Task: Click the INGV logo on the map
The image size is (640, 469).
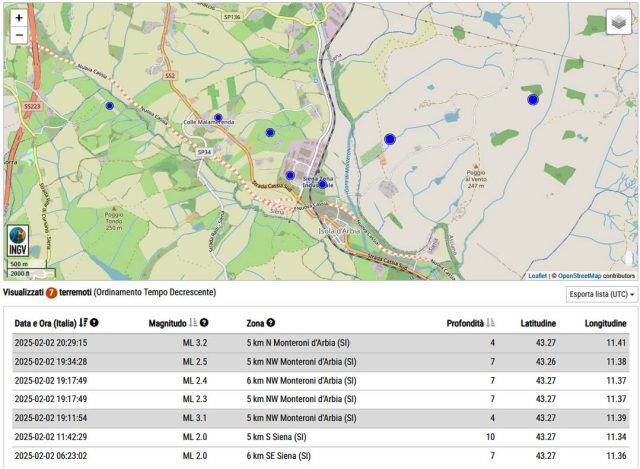Action: click(x=18, y=241)
